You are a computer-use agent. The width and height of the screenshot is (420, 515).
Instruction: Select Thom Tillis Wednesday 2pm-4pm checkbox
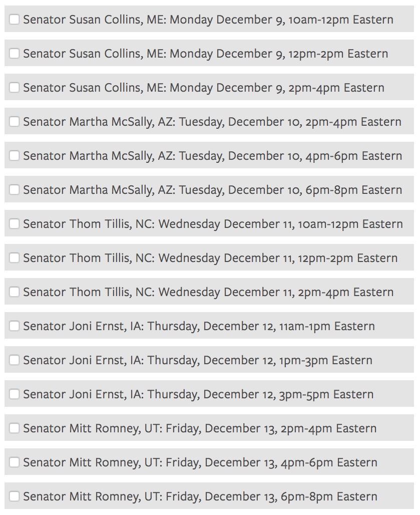[14, 292]
